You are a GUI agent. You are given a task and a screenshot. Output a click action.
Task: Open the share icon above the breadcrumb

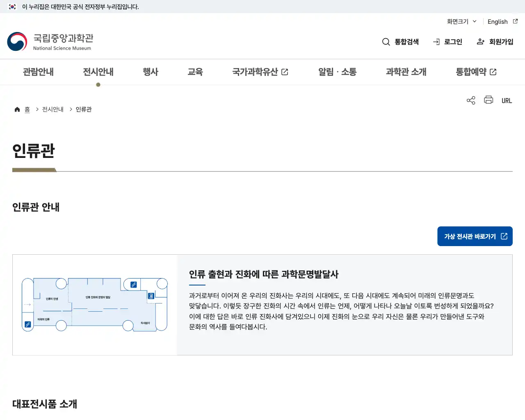click(x=470, y=100)
